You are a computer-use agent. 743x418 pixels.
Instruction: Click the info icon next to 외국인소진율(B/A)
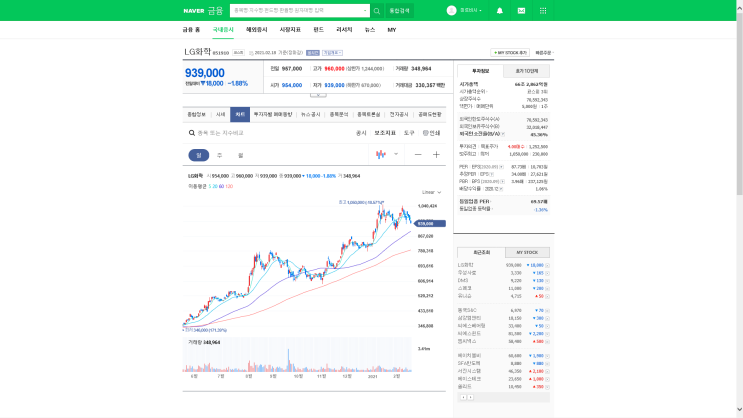coord(503,134)
